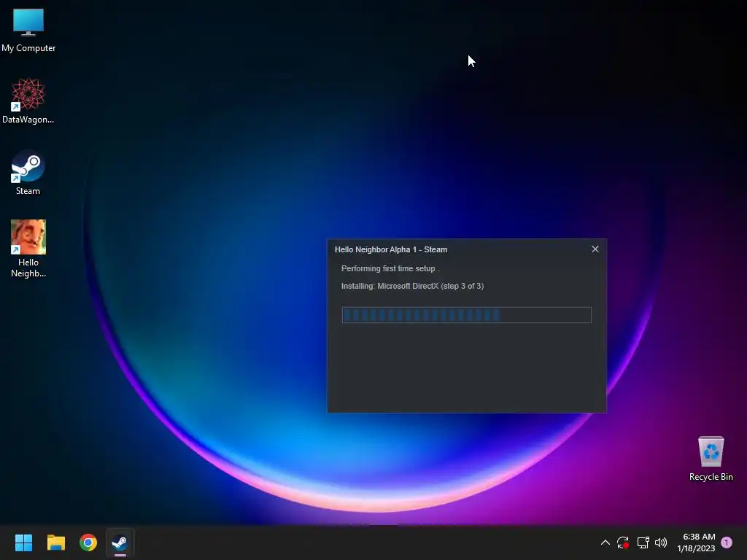Close the Hello Neighbor Alpha 1 dialog
The width and height of the screenshot is (747, 560).
pyautogui.click(x=595, y=249)
